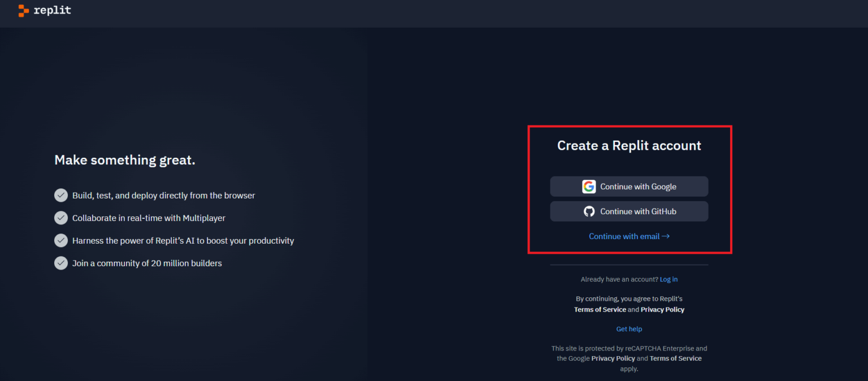Click the Get help link
This screenshot has height=381, width=868.
629,329
